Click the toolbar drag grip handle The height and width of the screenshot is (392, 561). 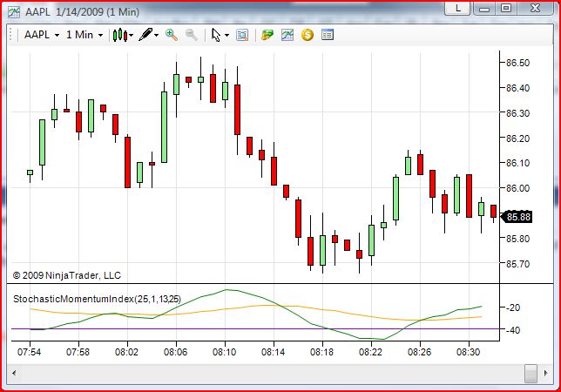[x=11, y=35]
